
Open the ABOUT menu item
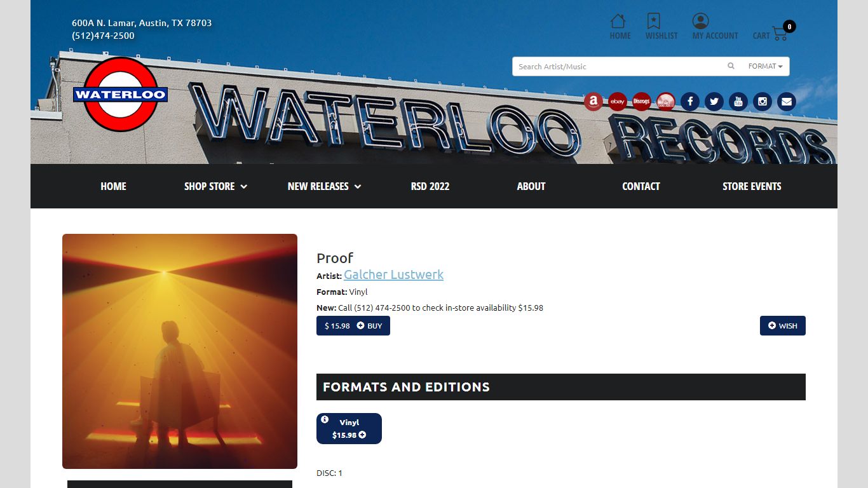point(531,186)
